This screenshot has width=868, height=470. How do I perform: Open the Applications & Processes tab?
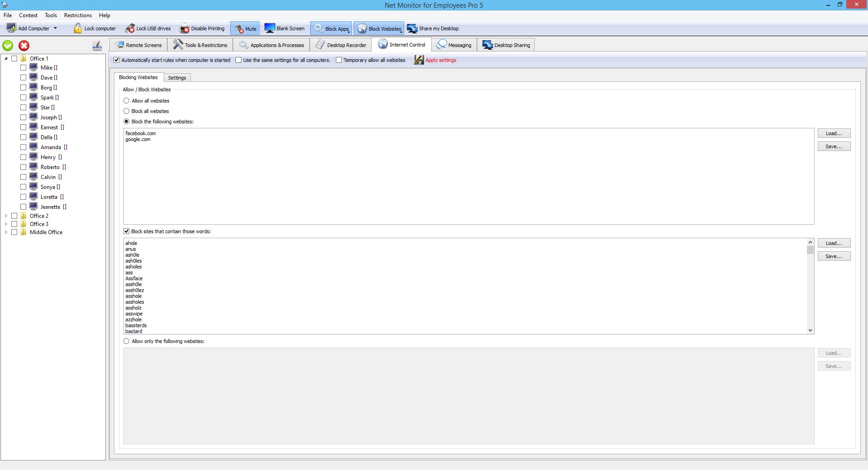point(272,45)
